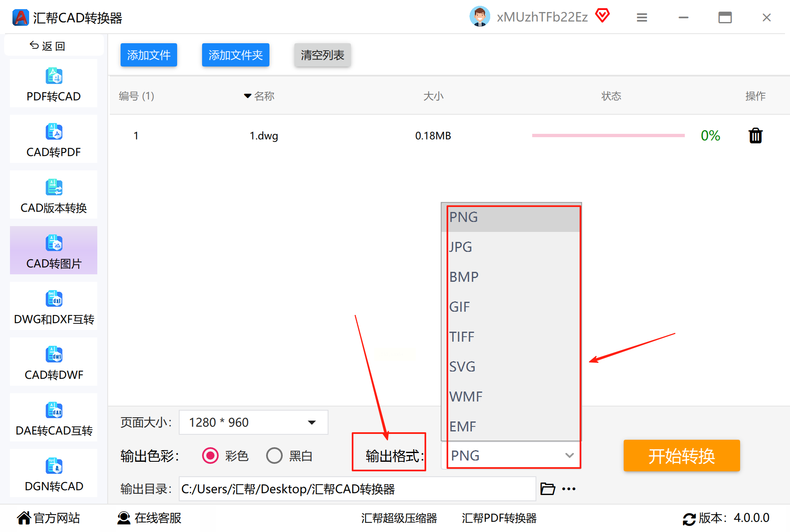Click the 添加文件 button
The width and height of the screenshot is (790, 532).
click(149, 55)
